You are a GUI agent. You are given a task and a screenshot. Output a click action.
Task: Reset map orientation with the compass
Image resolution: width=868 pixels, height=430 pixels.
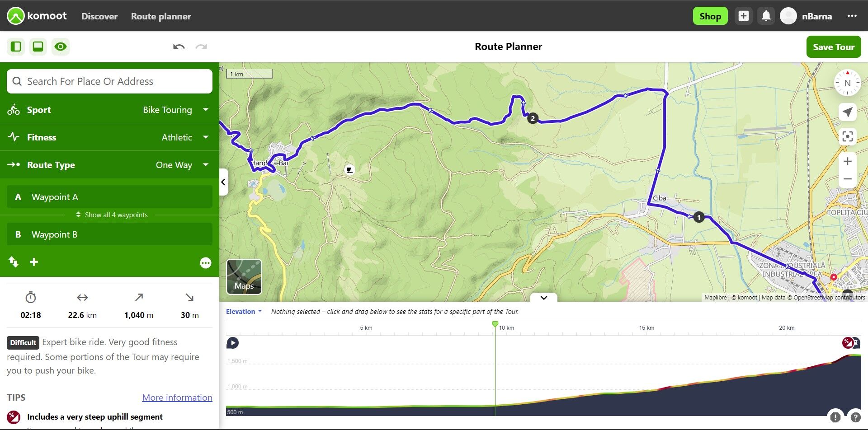click(x=847, y=83)
